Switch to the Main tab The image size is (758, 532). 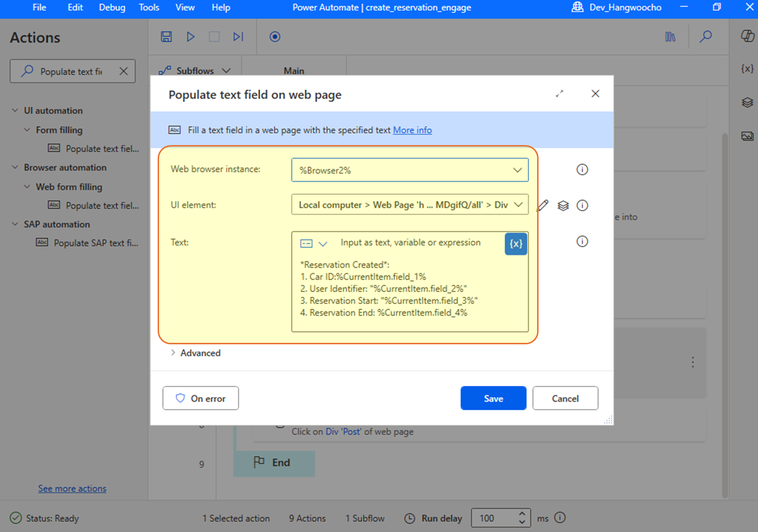coord(294,70)
